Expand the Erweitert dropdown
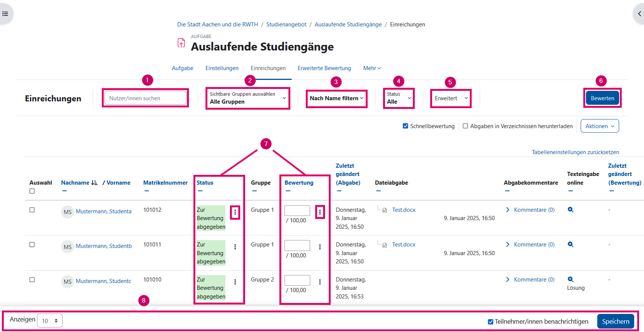This screenshot has height=332, width=644. (x=451, y=98)
